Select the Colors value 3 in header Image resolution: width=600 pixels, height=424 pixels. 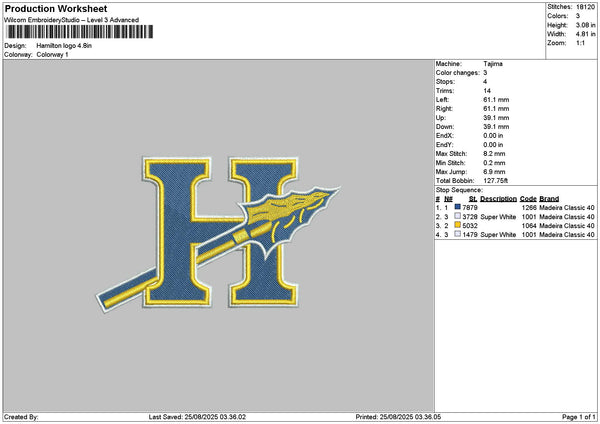coord(578,16)
